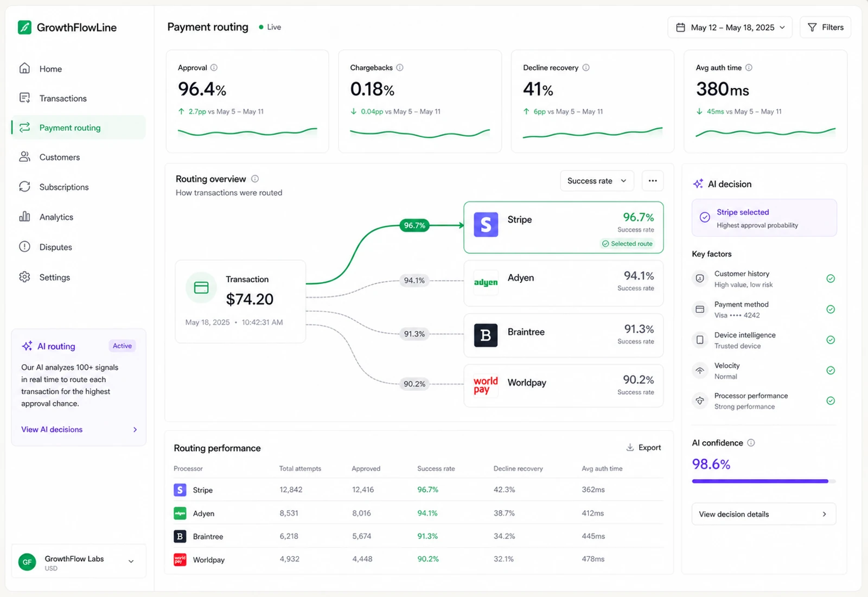The width and height of the screenshot is (868, 597).
Task: Click the GrowthFlowLine logo icon
Action: (24, 27)
